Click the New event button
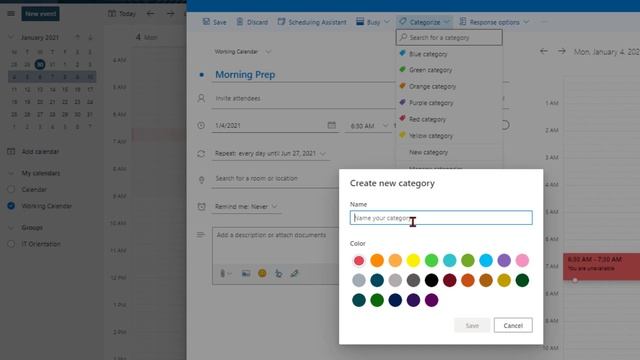Image resolution: width=640 pixels, height=360 pixels. tap(40, 13)
